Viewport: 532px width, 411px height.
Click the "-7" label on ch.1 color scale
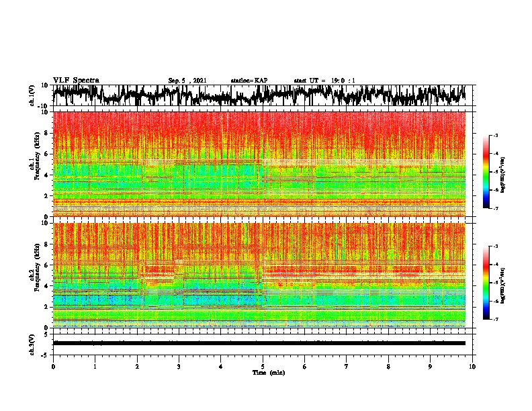(495, 208)
